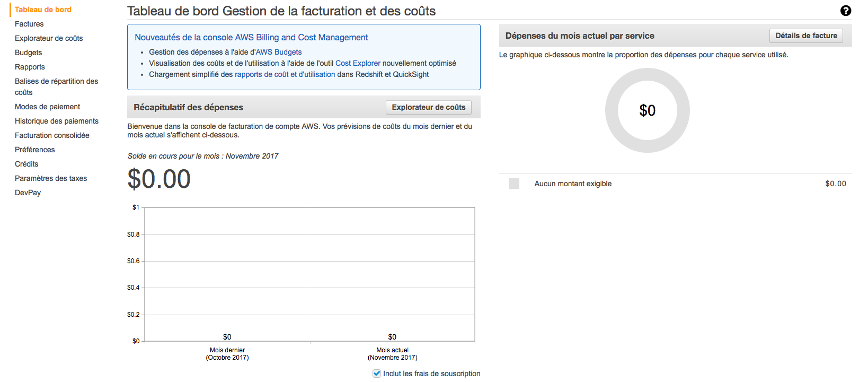Open Facturation consolidée

coord(52,135)
